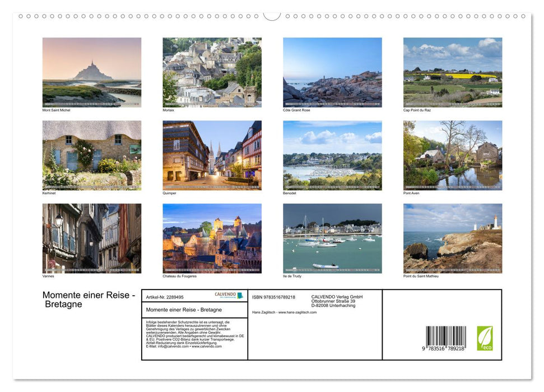Click the info@calvendo.com email line
544x392 pixels.
[x=184, y=346]
